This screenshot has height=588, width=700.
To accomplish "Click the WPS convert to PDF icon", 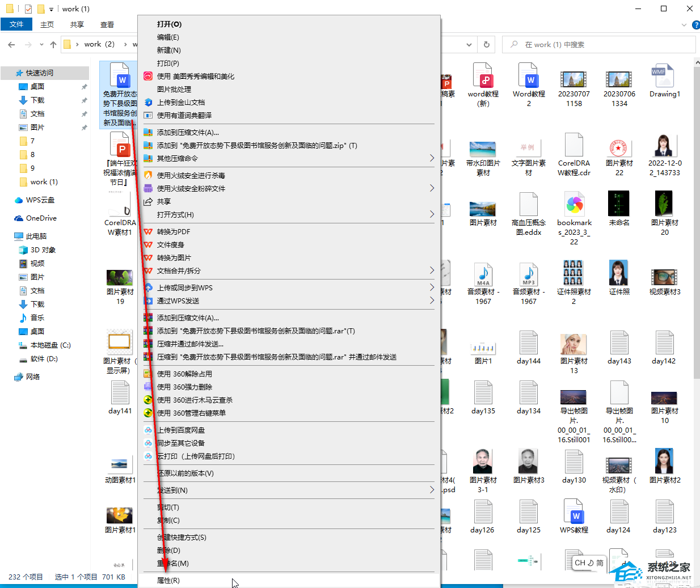I will [x=148, y=231].
